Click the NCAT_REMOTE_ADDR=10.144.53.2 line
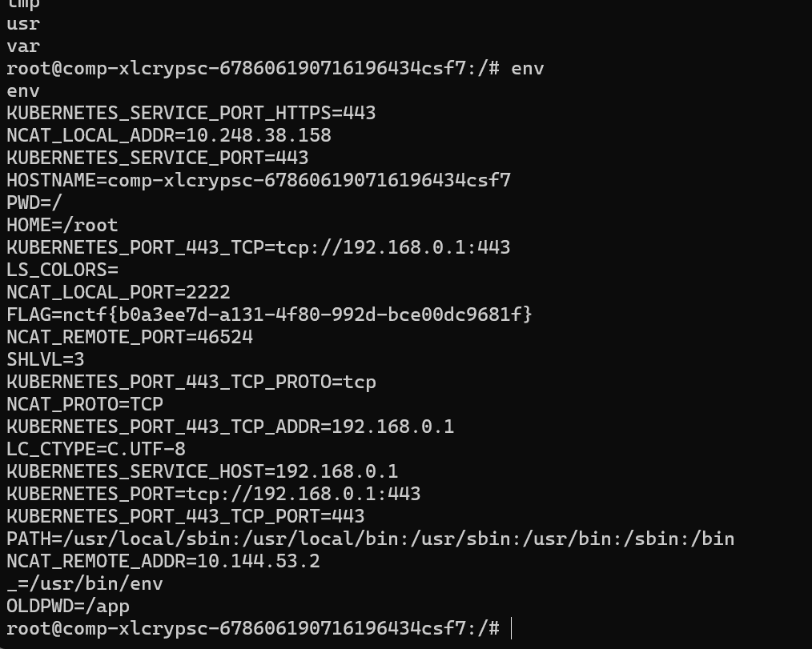The height and width of the screenshot is (649, 812). point(163,562)
